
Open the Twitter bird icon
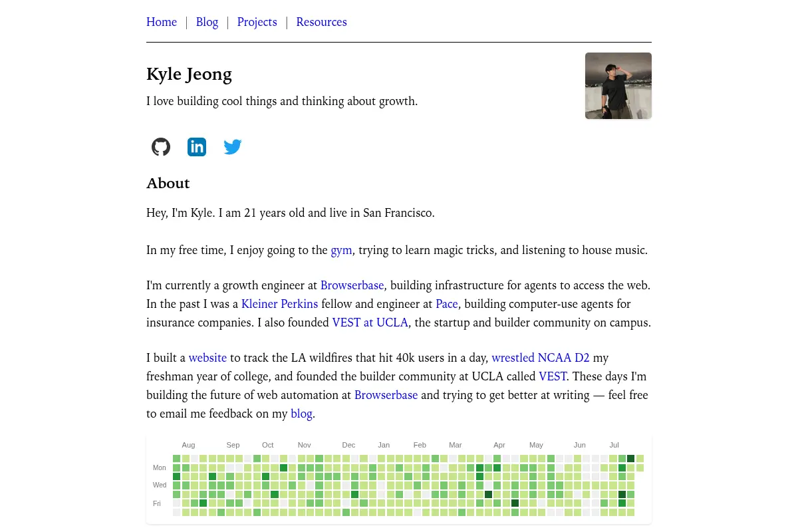click(x=233, y=147)
